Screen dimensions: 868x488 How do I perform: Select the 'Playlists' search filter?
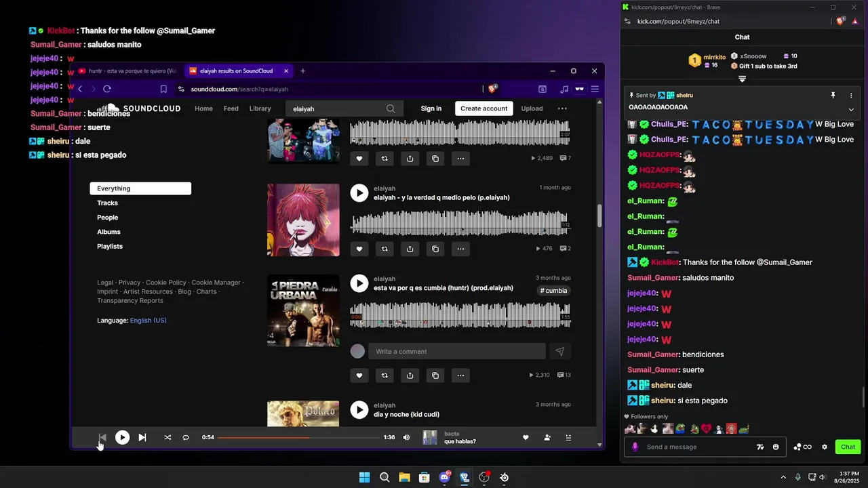click(x=110, y=246)
